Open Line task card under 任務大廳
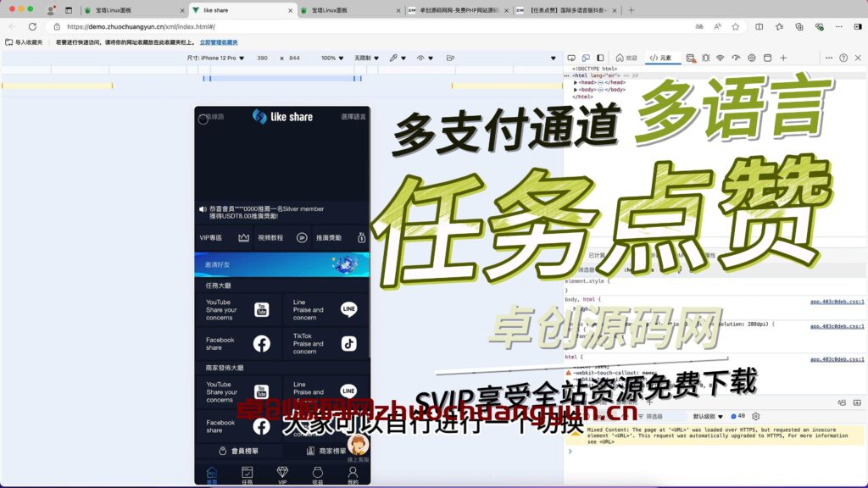The height and width of the screenshot is (488, 868). tap(325, 310)
